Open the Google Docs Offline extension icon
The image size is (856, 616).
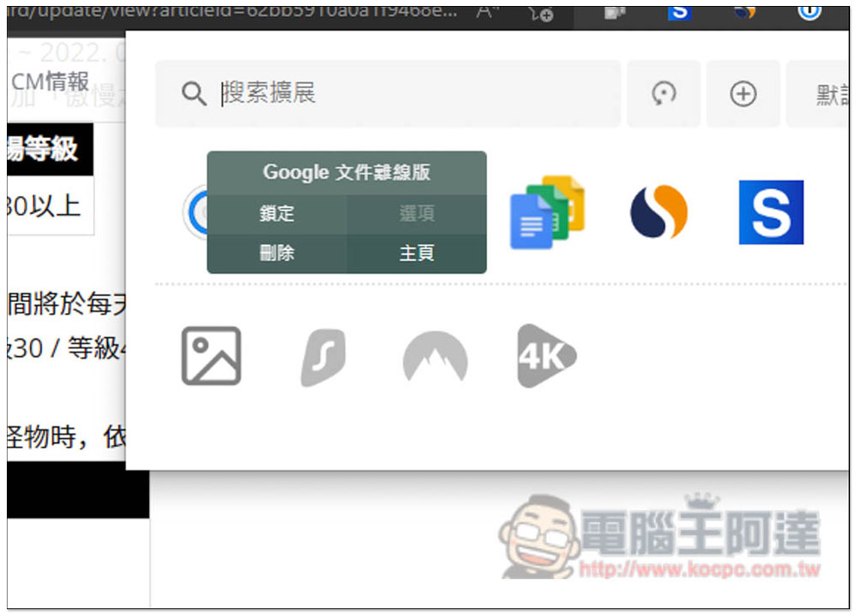(x=547, y=212)
